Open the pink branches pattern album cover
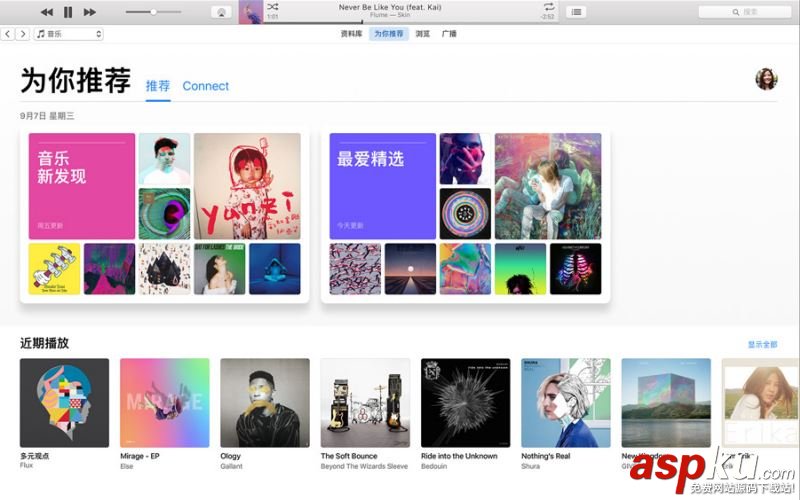Viewport: 800px width, 500px height. click(355, 269)
